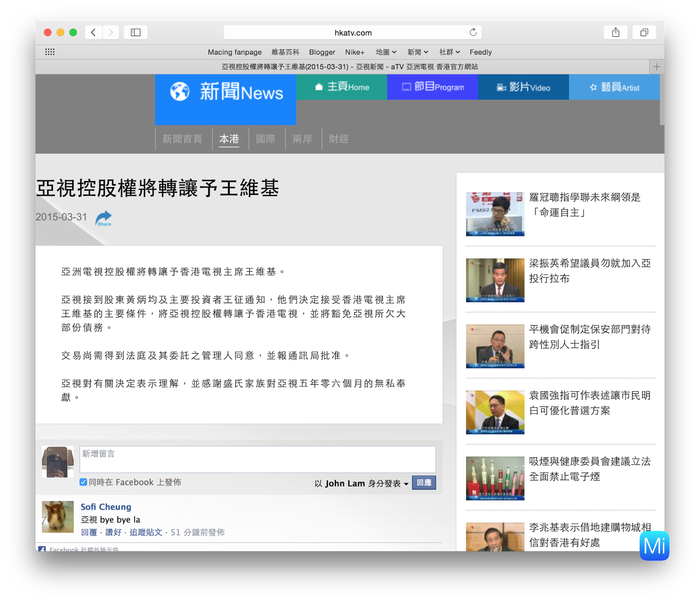The width and height of the screenshot is (700, 602).
Task: Click the 回應 reply button
Action: 423,483
